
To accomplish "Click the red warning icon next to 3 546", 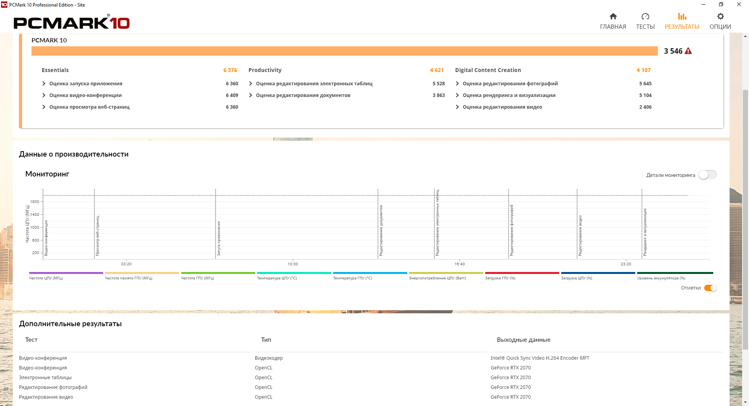I will coord(688,51).
